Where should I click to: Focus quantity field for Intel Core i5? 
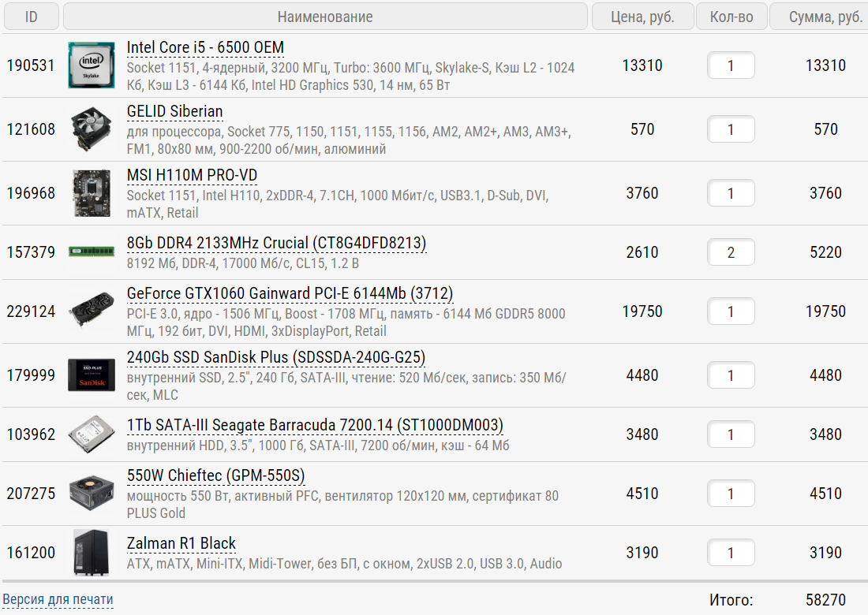click(731, 65)
